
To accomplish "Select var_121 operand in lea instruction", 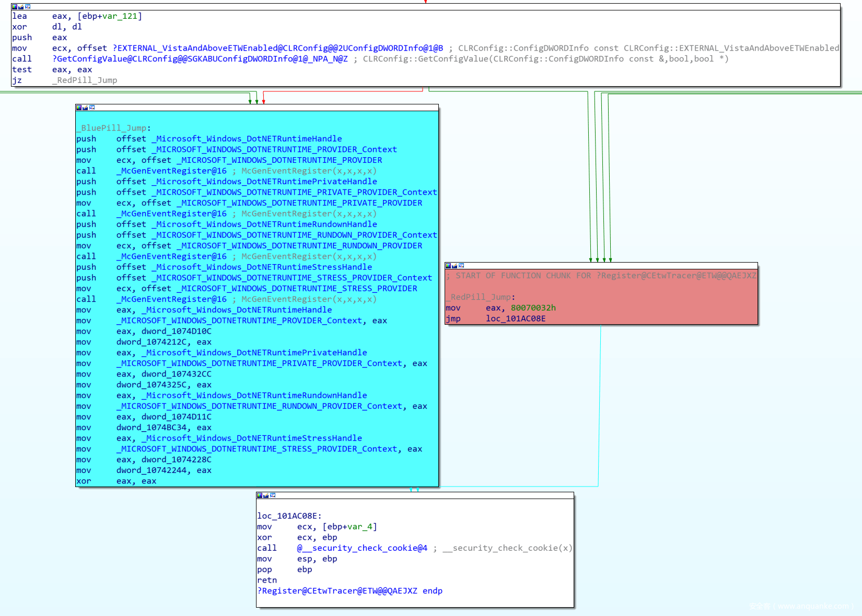I will tap(120, 16).
